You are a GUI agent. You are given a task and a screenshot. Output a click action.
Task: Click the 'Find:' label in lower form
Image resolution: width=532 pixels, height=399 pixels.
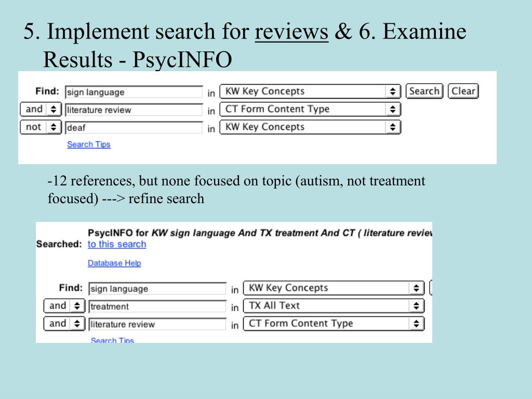[71, 288]
